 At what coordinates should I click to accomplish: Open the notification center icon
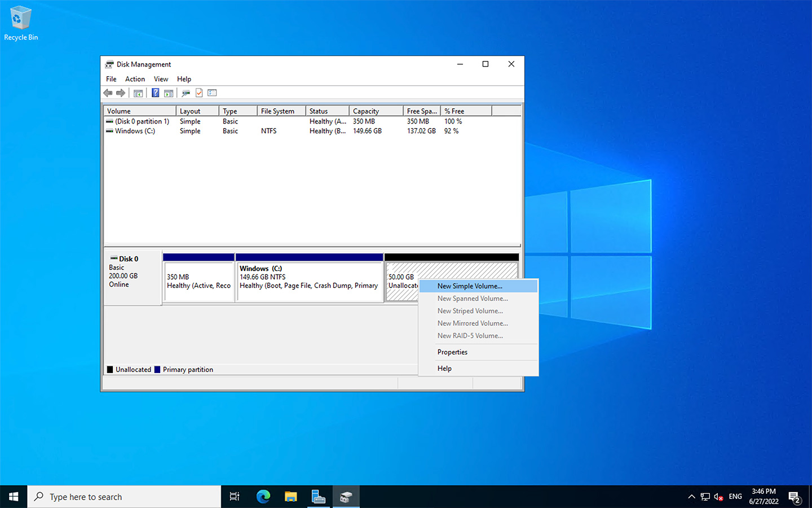795,497
